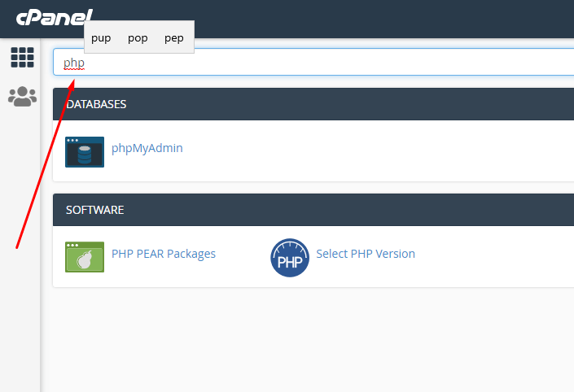Click empty area of the dark top bar
574x392 pixels.
point(366,18)
